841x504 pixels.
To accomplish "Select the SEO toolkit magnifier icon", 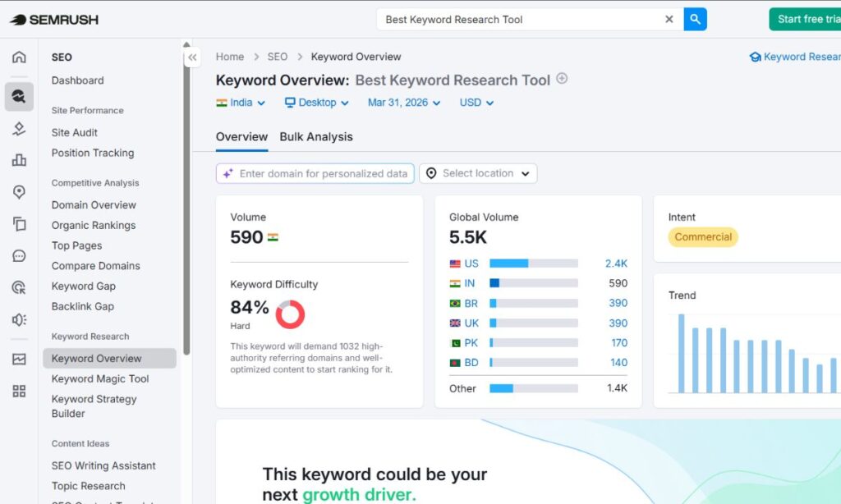I will (x=18, y=96).
